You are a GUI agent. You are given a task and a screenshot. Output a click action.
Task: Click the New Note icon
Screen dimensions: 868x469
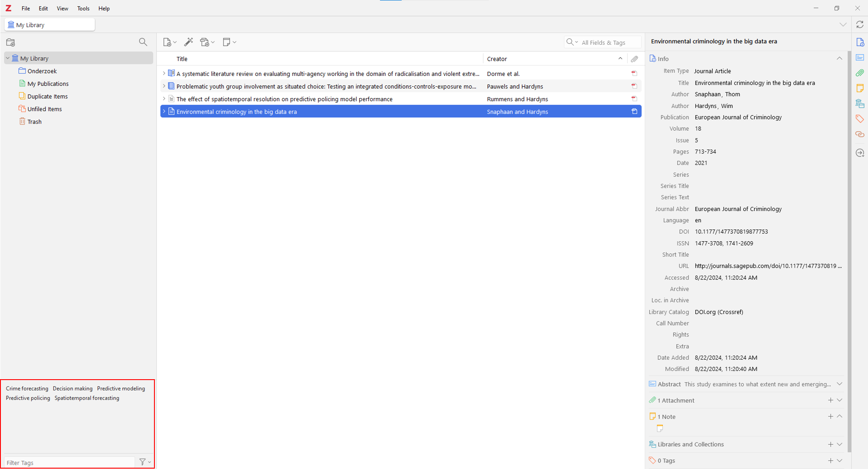(229, 42)
